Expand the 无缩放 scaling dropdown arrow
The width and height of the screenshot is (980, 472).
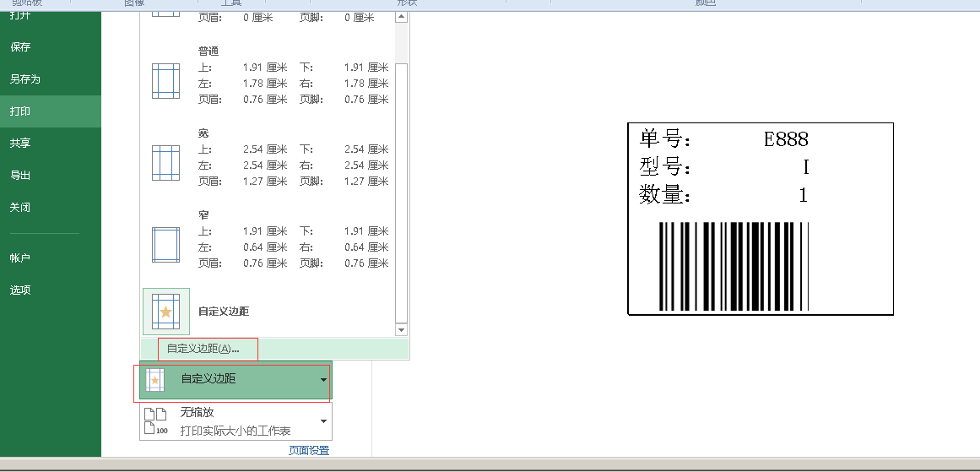click(323, 421)
